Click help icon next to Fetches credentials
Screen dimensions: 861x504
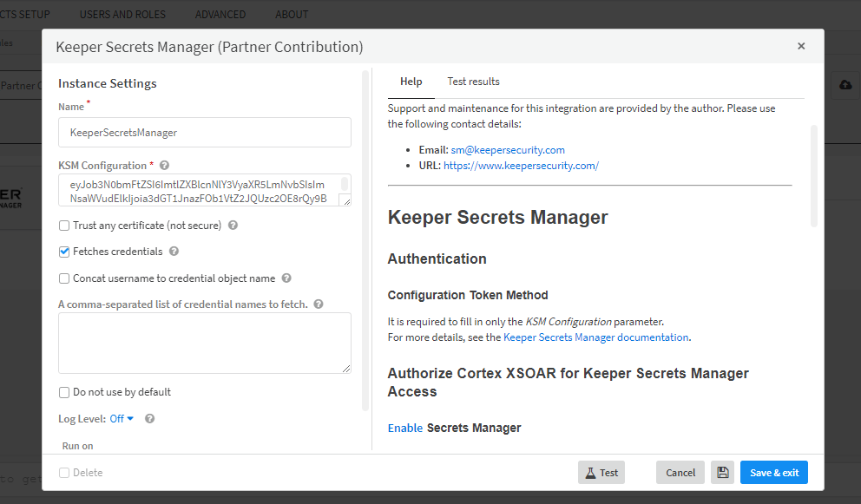174,252
